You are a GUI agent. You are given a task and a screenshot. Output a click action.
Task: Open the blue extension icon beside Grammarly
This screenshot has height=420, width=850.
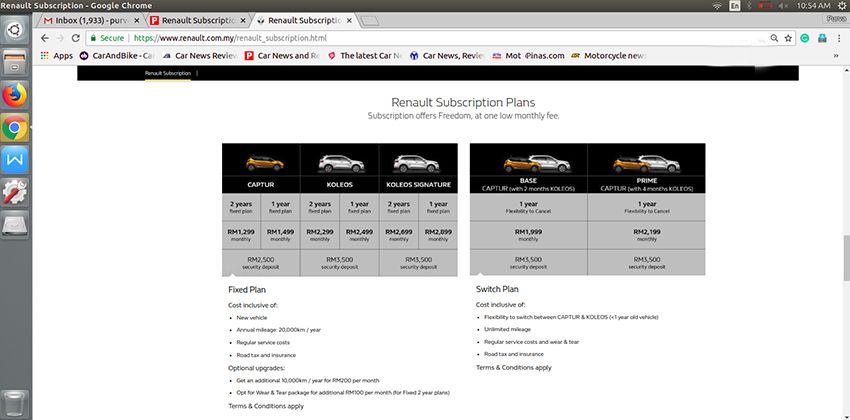[x=822, y=38]
